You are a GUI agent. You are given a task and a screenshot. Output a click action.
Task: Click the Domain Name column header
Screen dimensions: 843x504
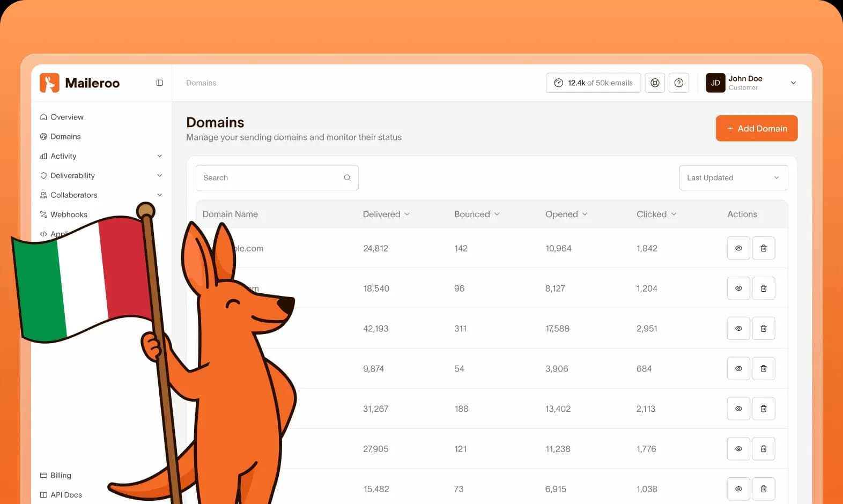(x=230, y=214)
